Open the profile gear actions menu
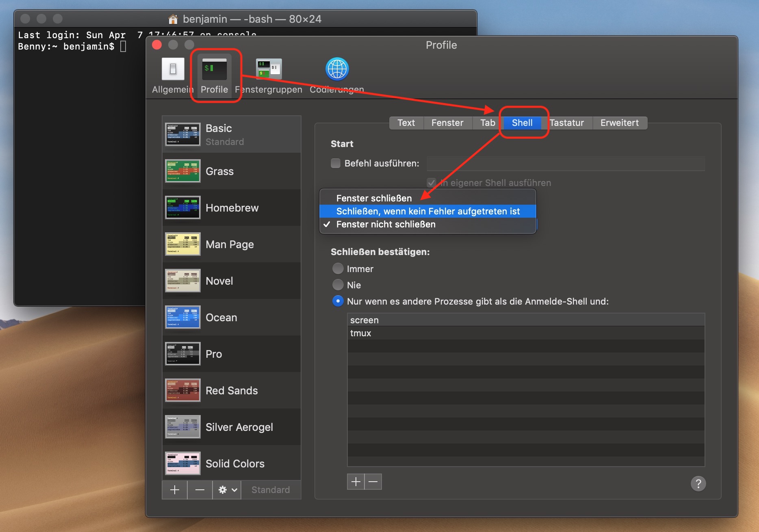759x532 pixels. tap(227, 490)
